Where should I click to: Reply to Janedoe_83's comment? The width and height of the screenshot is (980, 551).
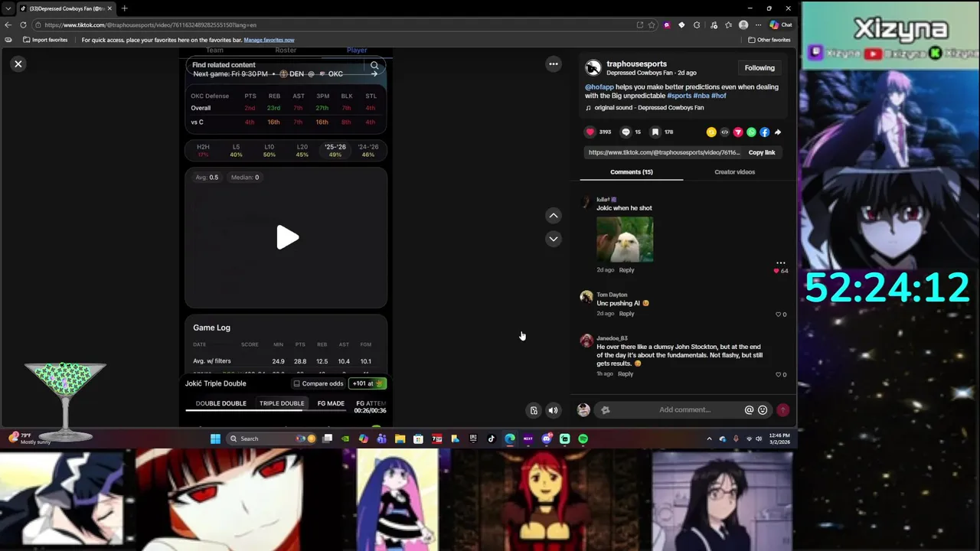pos(626,373)
